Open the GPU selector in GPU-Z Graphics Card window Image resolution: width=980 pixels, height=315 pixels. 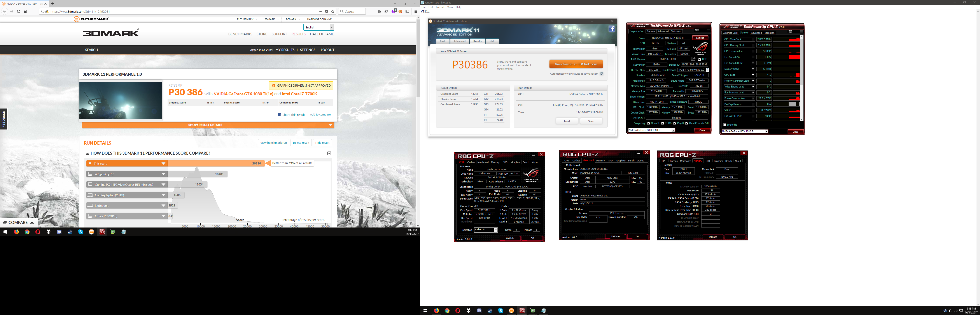(x=651, y=130)
